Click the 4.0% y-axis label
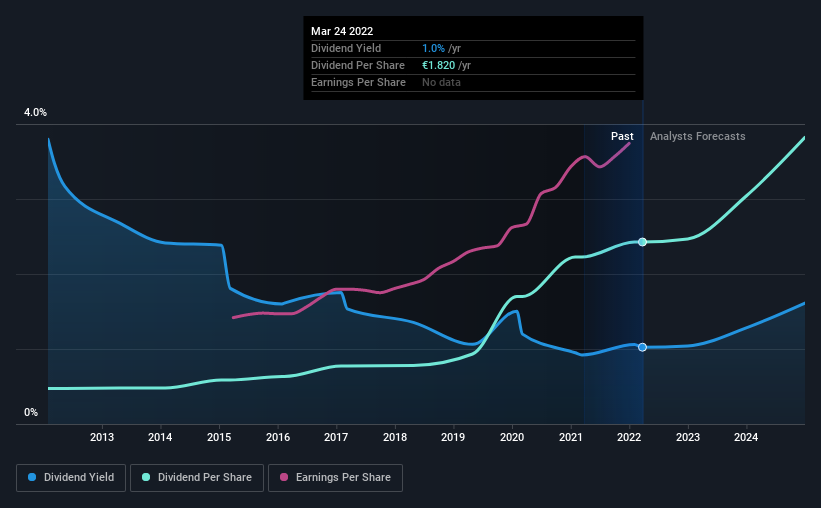Screen dimensions: 821x508 coord(35,113)
